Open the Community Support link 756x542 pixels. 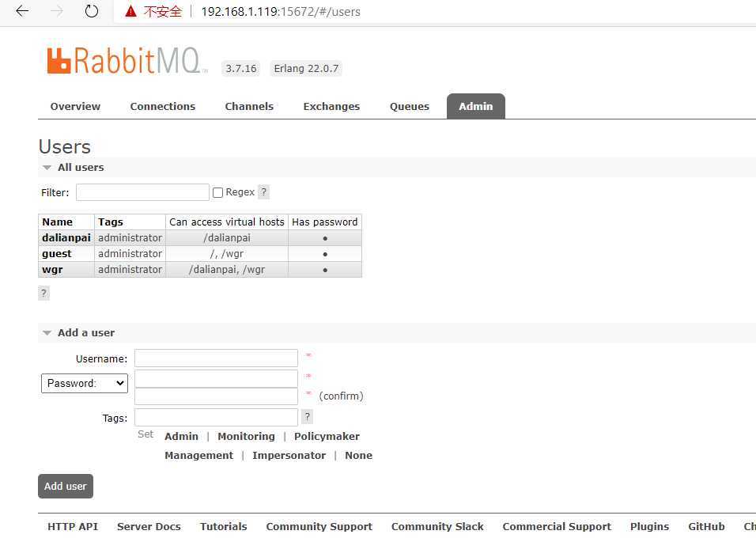(319, 526)
